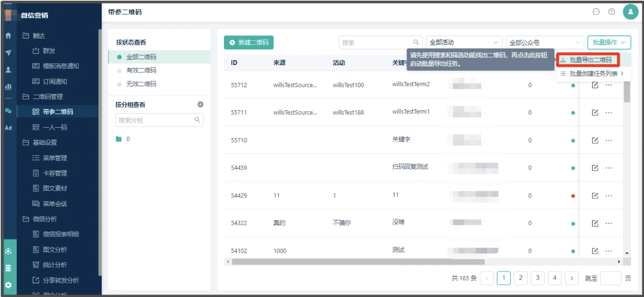Go to next page arrow
The image size is (644, 297).
pos(572,278)
